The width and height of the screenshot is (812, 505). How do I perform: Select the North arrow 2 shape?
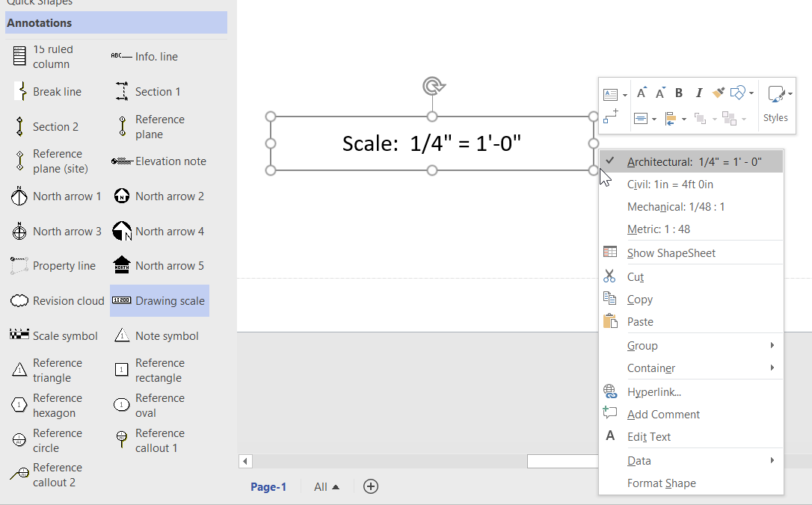coord(158,196)
